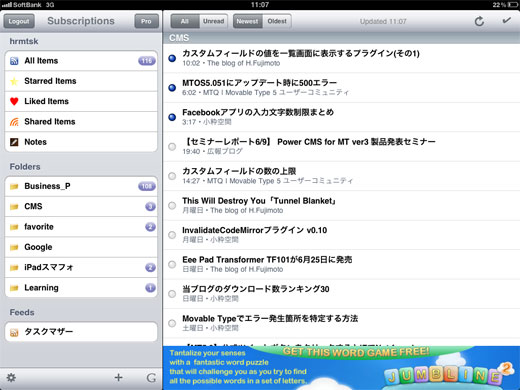
Task: Click the favorite unread count badge
Action: (150, 227)
